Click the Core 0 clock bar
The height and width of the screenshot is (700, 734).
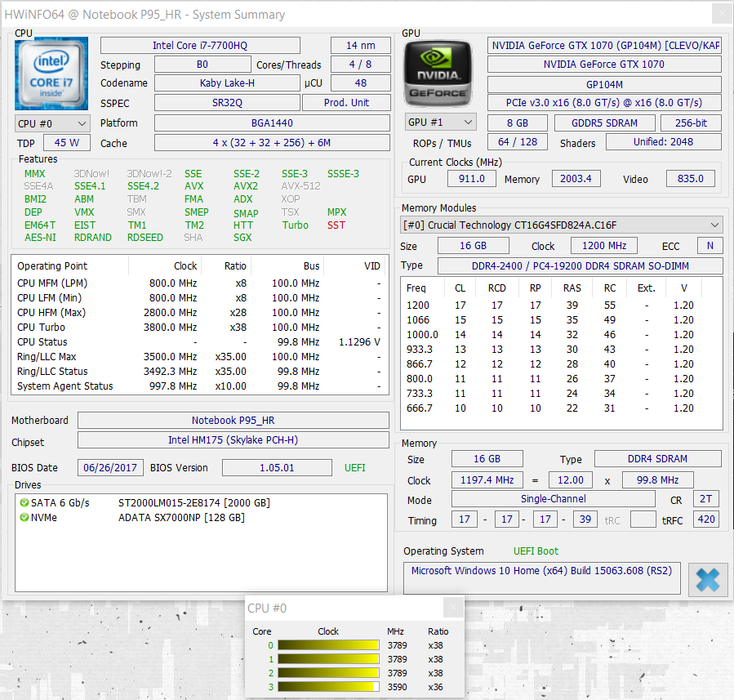point(328,645)
